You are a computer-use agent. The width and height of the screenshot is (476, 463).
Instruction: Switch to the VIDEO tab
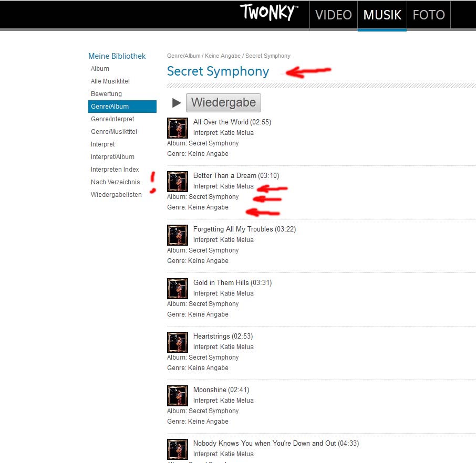tap(333, 15)
